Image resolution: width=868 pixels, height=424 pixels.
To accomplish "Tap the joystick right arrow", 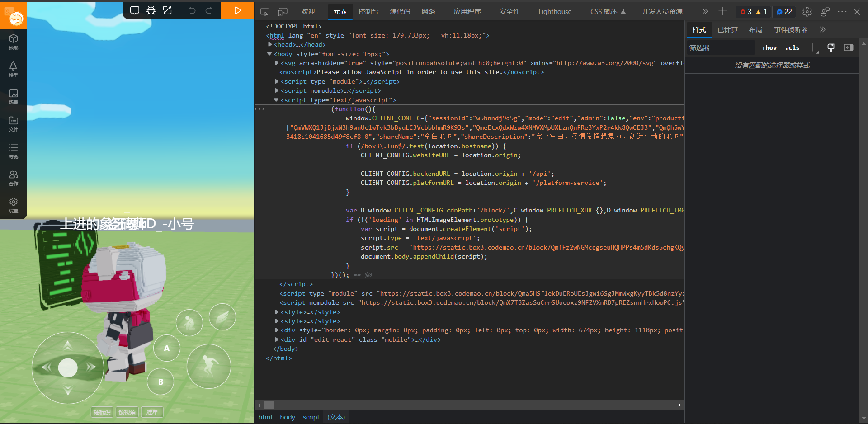I will pos(91,367).
